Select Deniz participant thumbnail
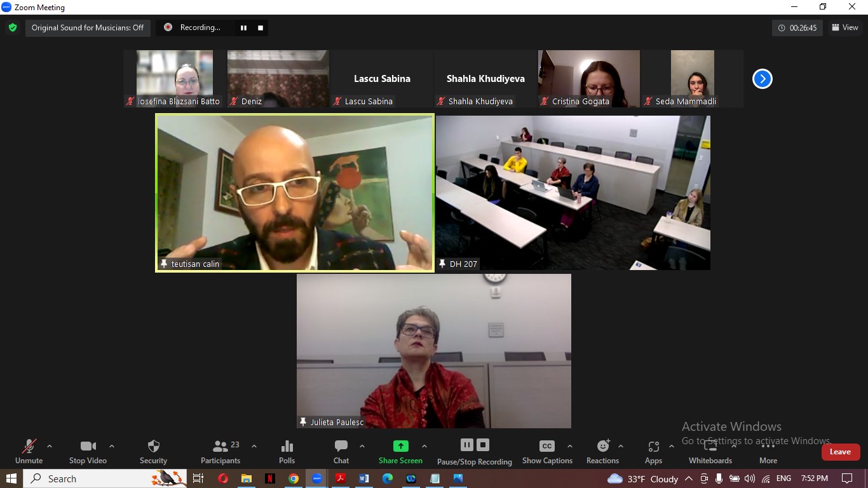Image resolution: width=868 pixels, height=488 pixels. pyautogui.click(x=278, y=79)
